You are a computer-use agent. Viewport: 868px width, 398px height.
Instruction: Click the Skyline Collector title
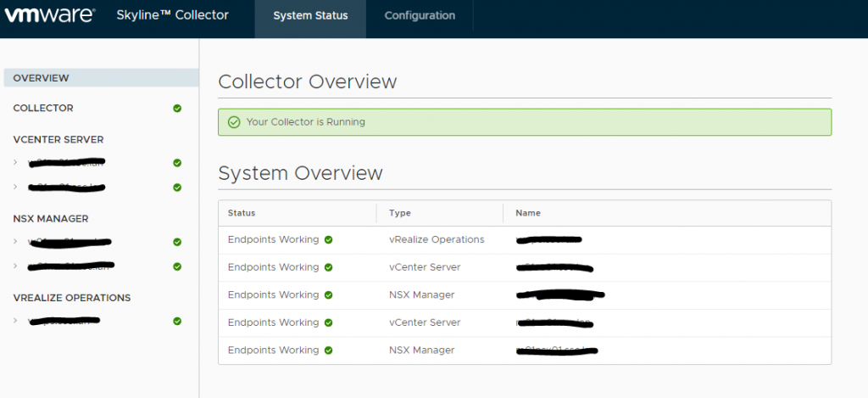coord(172,15)
